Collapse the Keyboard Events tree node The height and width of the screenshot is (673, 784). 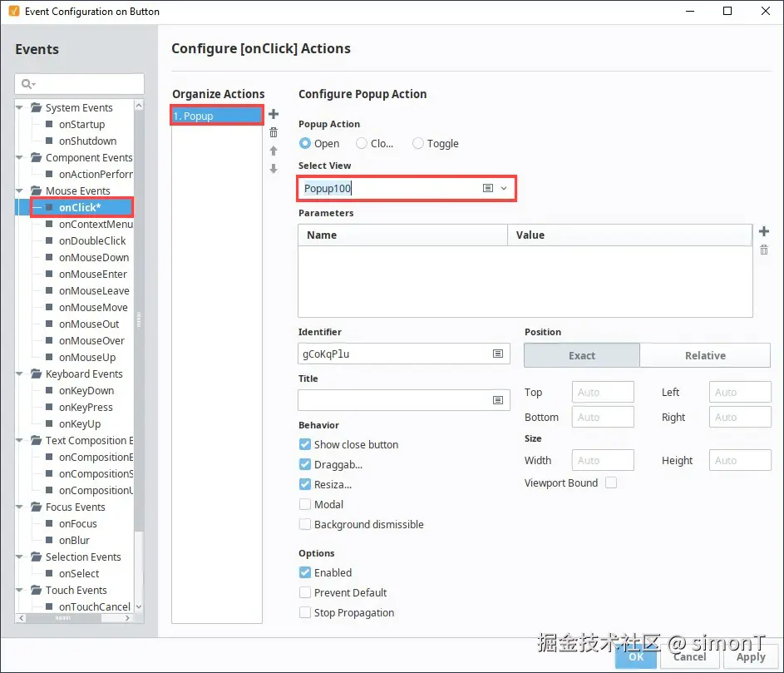(19, 374)
